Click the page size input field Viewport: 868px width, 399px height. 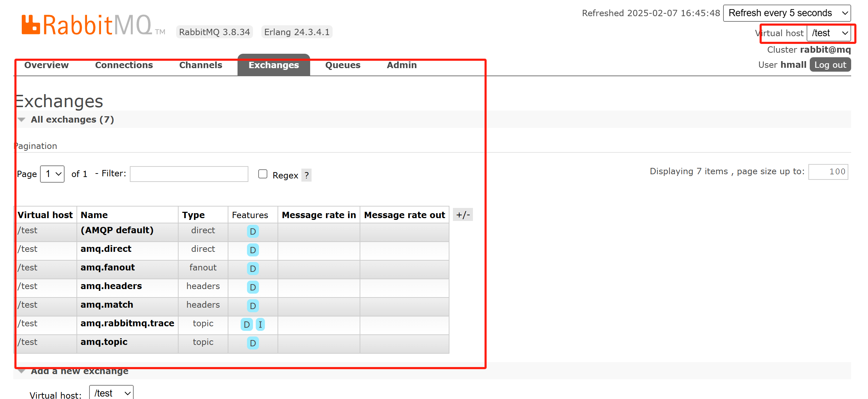tap(828, 172)
